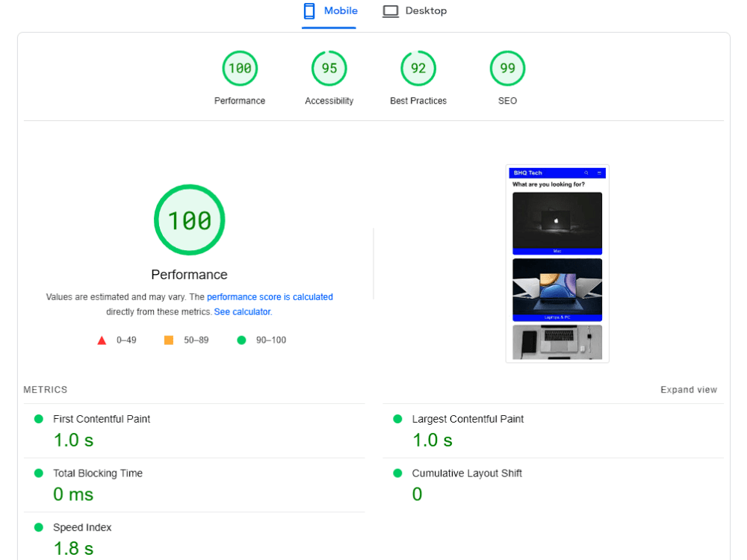Click 'Expand view' for metrics

pyautogui.click(x=689, y=390)
